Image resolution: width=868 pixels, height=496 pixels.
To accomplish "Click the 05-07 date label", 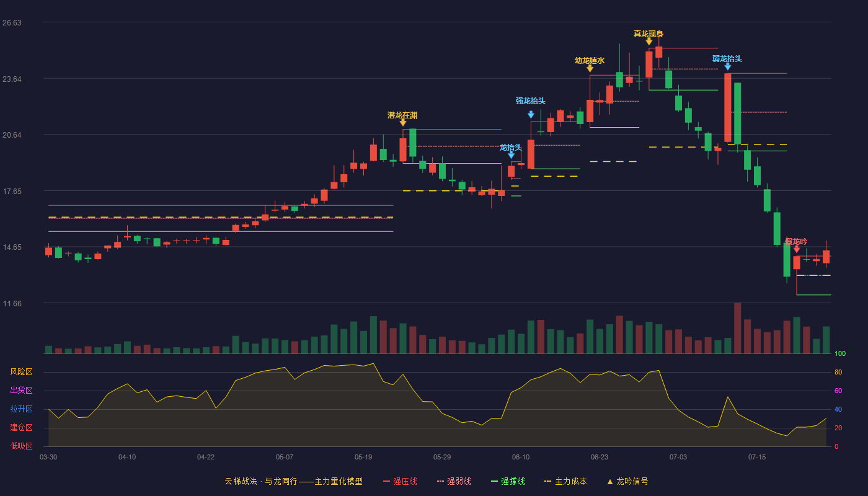I will (x=285, y=457).
